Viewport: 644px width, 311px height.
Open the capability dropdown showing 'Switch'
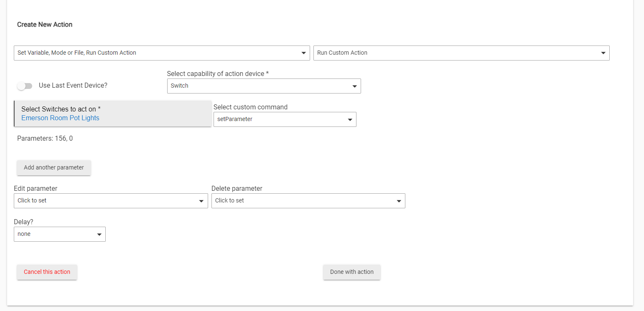pyautogui.click(x=264, y=86)
